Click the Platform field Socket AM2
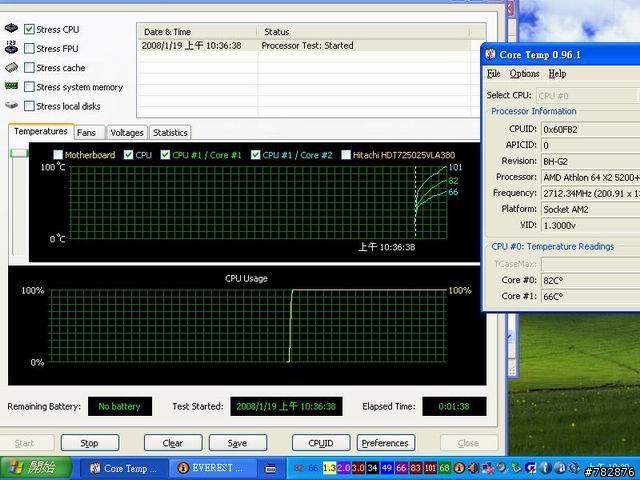This screenshot has width=640, height=480. 590,209
